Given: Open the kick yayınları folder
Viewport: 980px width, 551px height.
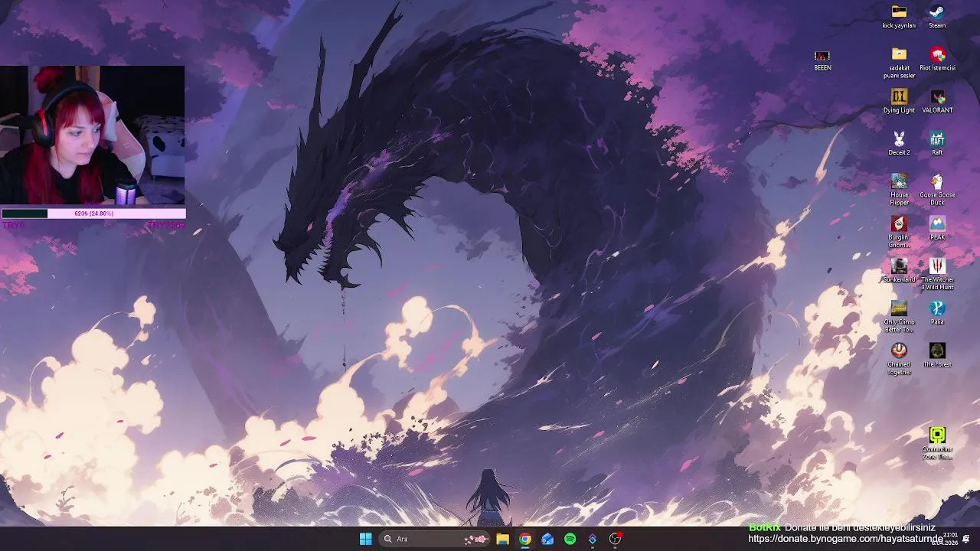Looking at the screenshot, I should 899,16.
